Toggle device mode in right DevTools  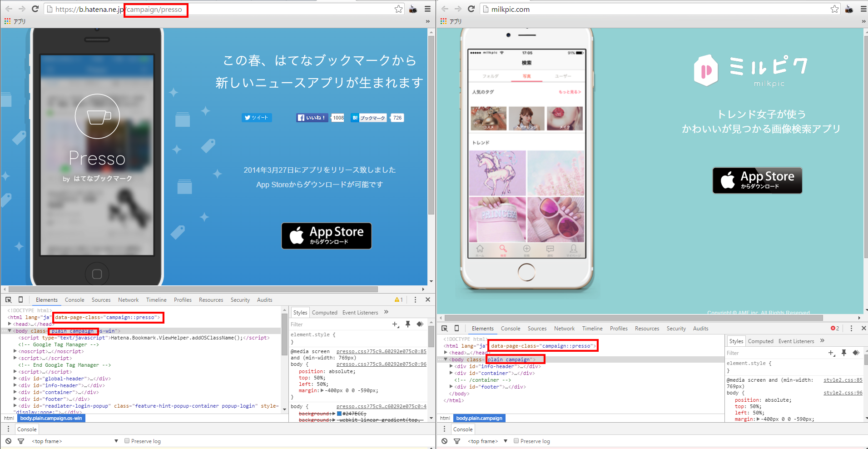coord(456,329)
